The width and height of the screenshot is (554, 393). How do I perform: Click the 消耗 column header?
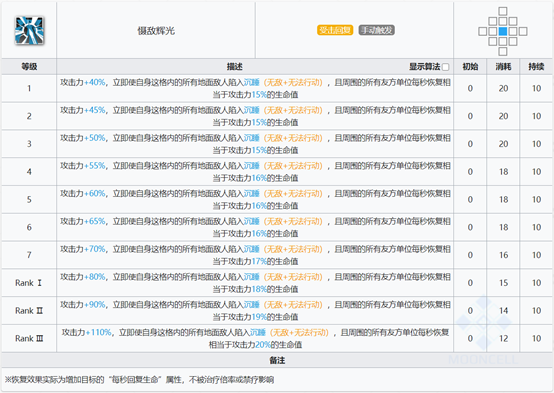[503, 66]
